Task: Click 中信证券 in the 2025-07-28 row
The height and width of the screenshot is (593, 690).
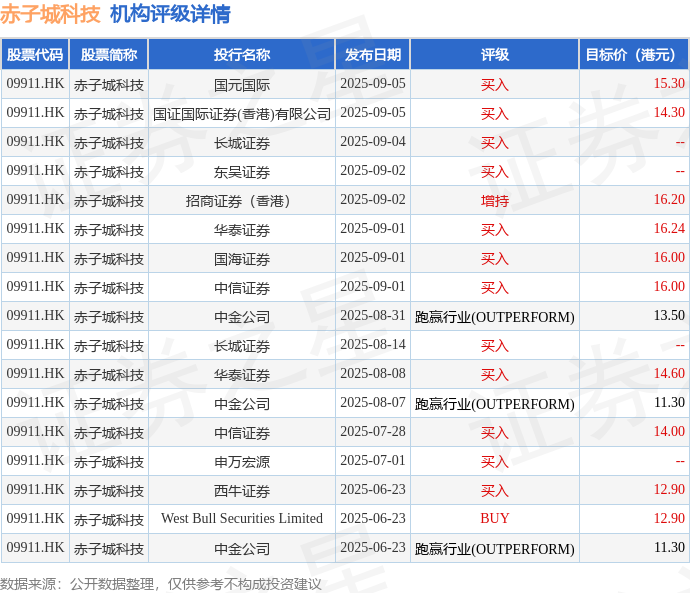Action: (242, 432)
